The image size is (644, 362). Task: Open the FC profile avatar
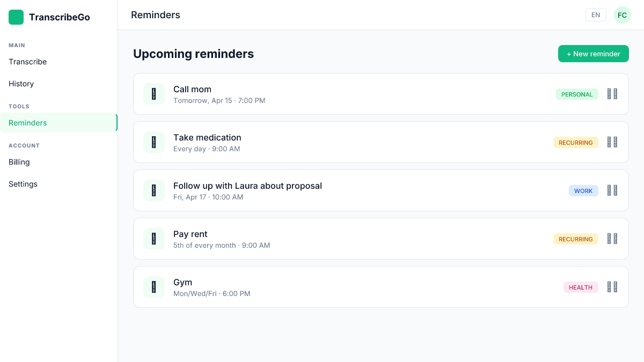point(622,14)
